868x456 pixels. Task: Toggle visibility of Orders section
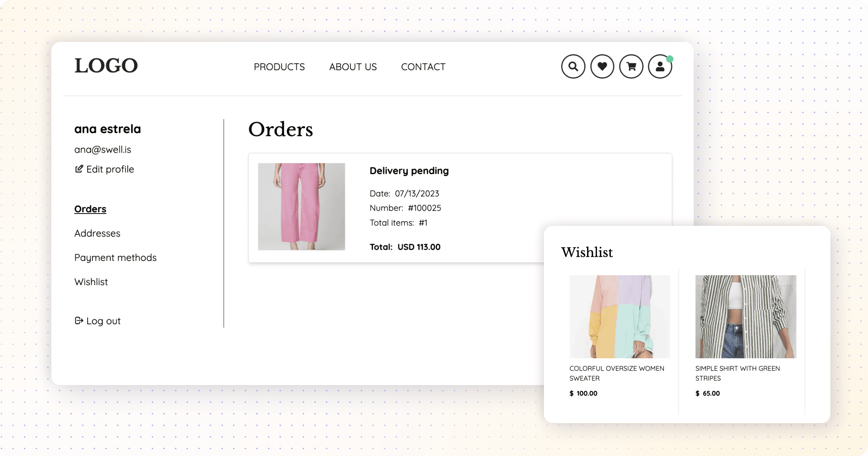(x=90, y=208)
